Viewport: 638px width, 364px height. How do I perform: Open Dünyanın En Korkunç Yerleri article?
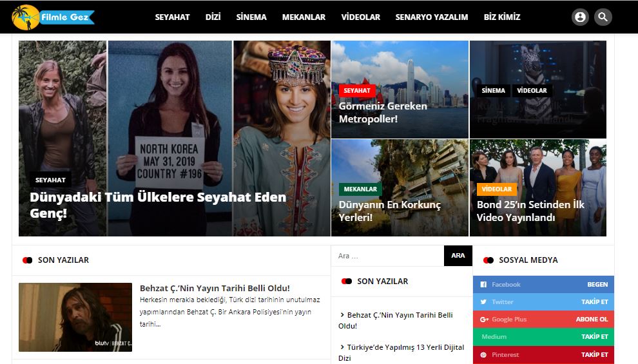click(389, 211)
